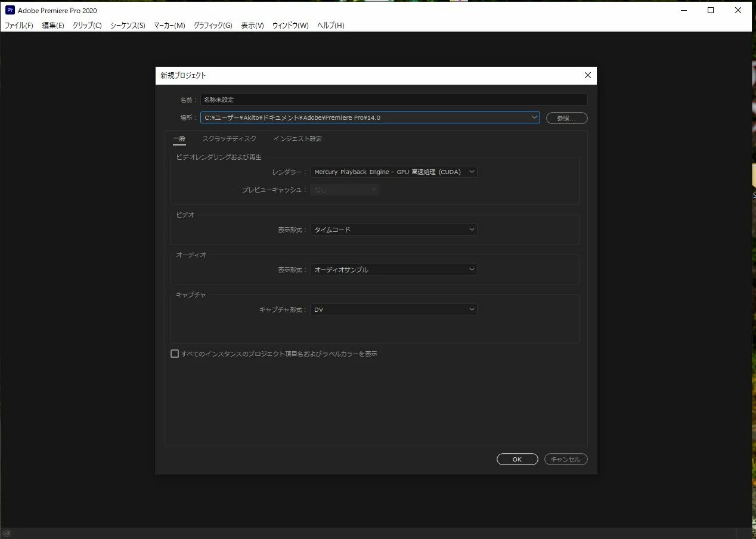Switch to the 一般 tab
Viewport: 756px width, 539px height.
[179, 139]
